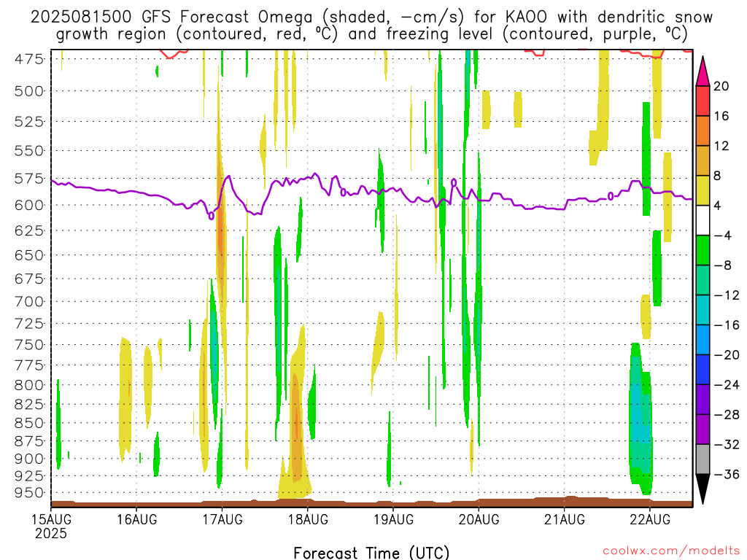Click the 17AUG date label
The height and width of the screenshot is (560, 747).
click(222, 519)
